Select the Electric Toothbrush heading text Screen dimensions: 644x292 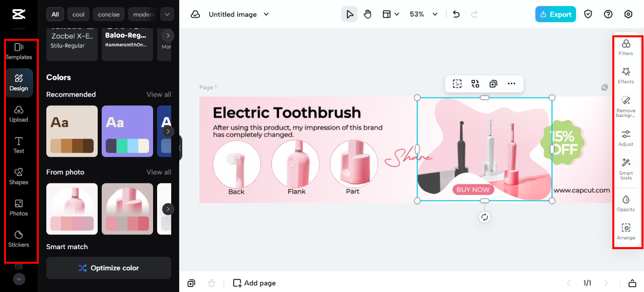coord(287,112)
